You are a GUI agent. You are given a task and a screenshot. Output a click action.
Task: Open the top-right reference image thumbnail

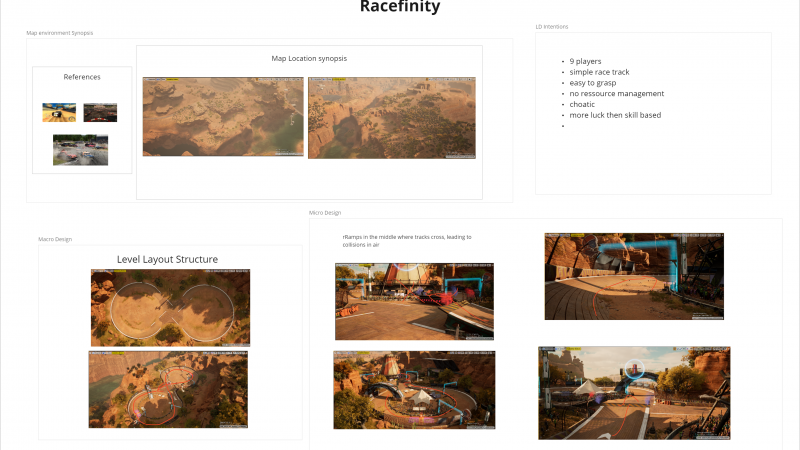pyautogui.click(x=100, y=112)
